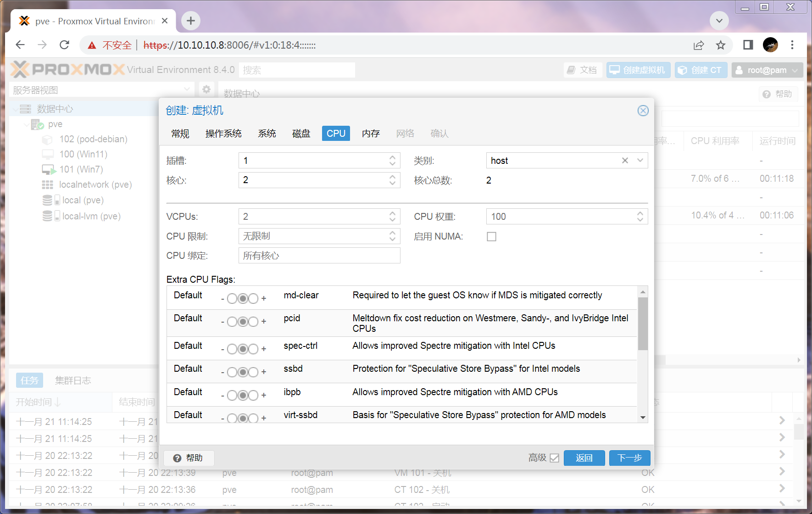This screenshot has height=514, width=812.
Task: Open the Chrome three-dot menu
Action: [792, 45]
